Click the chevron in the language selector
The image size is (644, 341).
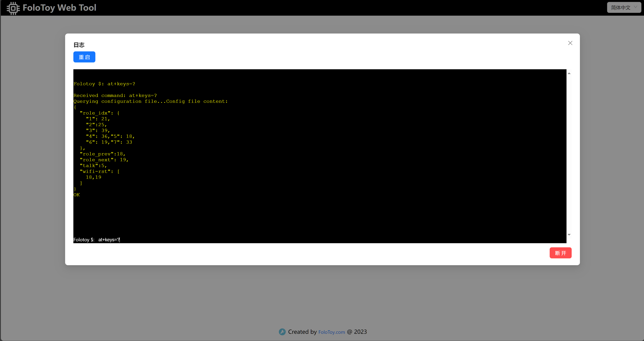[x=636, y=7]
